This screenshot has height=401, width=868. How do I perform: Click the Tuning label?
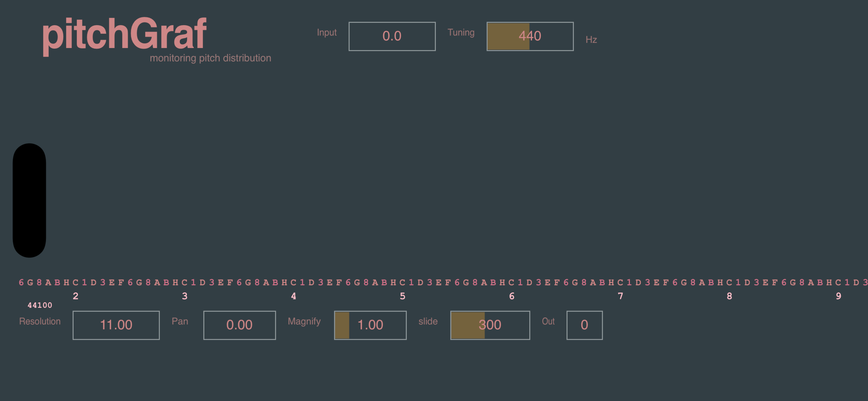click(x=461, y=32)
